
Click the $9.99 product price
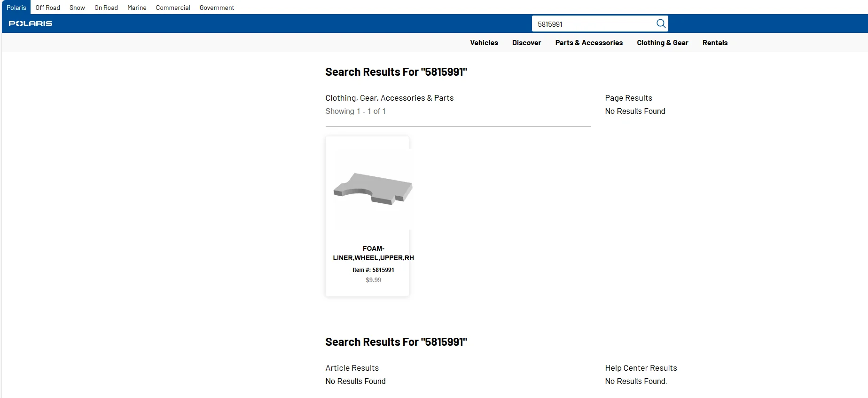[x=373, y=280]
